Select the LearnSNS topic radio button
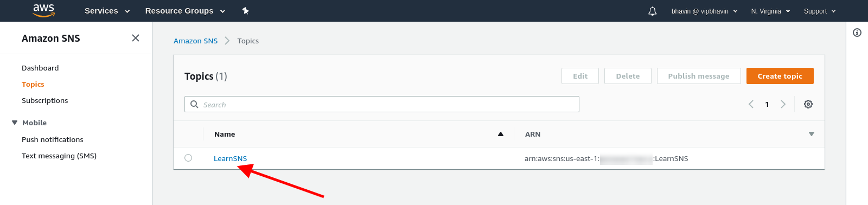The height and width of the screenshot is (205, 868). click(188, 158)
